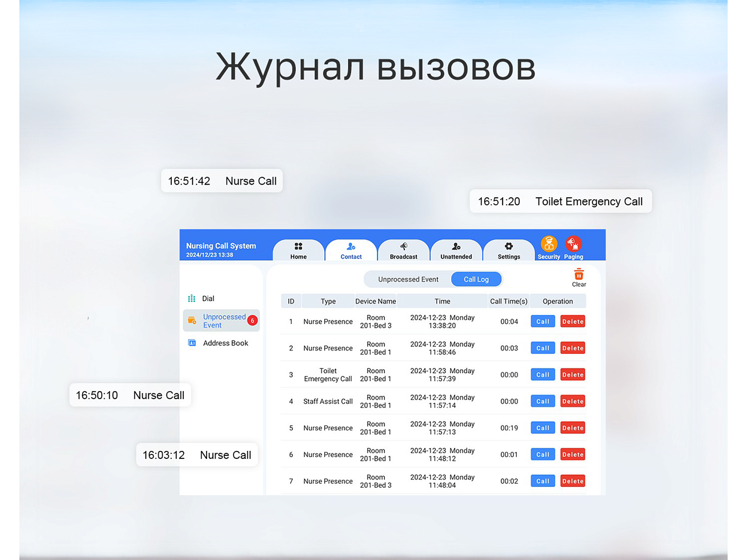The width and height of the screenshot is (747, 560).
Task: Open the Paging icon
Action: point(573,243)
